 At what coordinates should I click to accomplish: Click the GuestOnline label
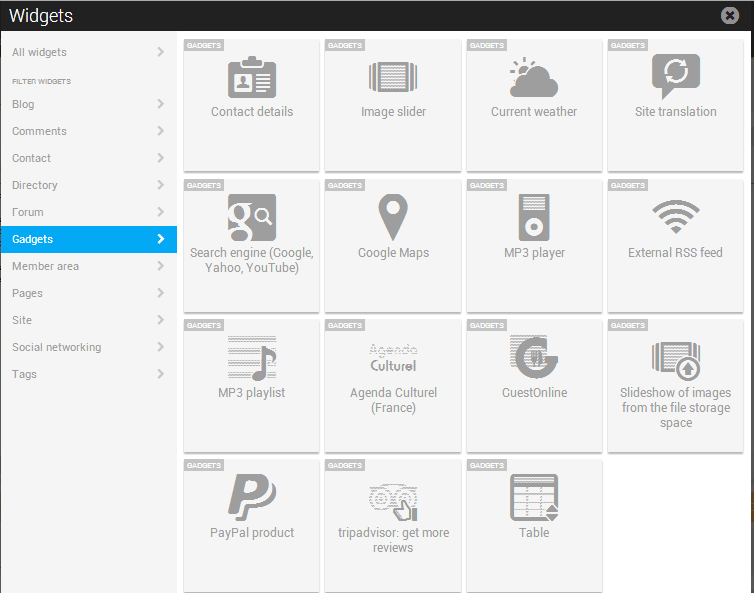pyautogui.click(x=534, y=392)
